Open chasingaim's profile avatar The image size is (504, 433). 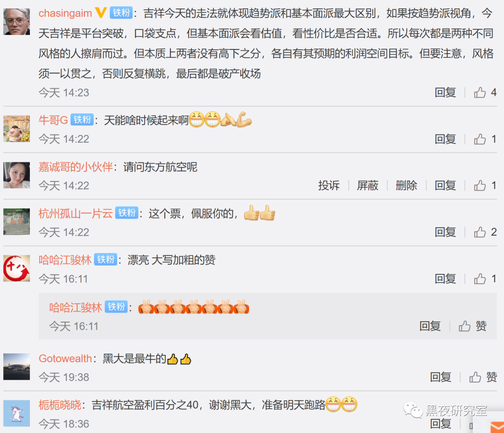point(16,21)
